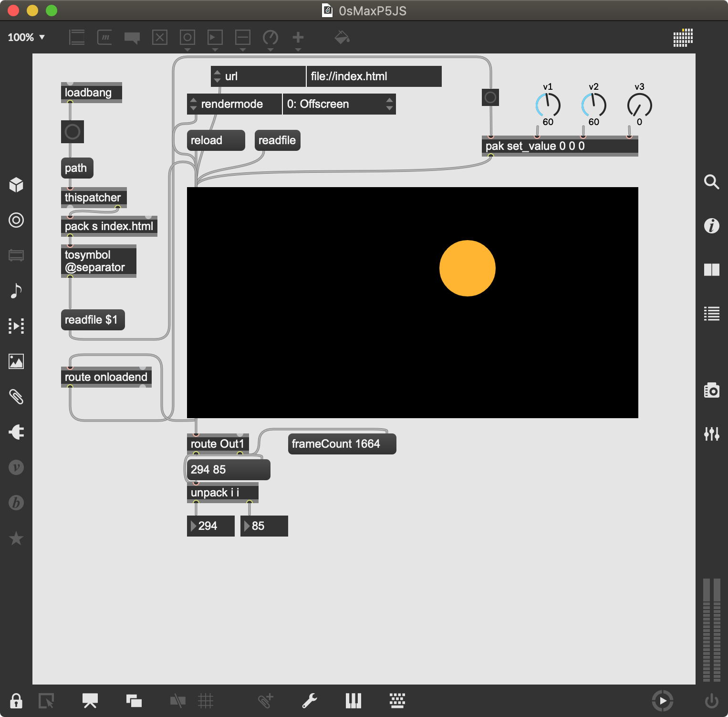The width and height of the screenshot is (728, 717).
Task: Open the Inspector info icon
Action: click(711, 225)
